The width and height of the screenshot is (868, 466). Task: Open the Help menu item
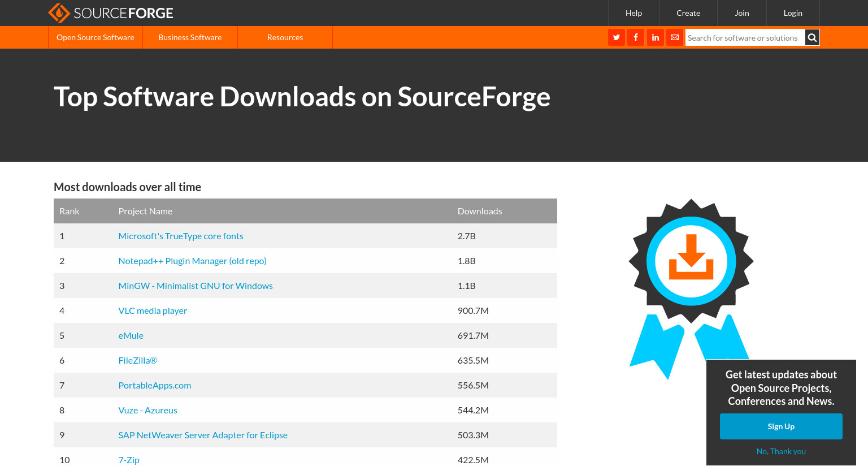tap(633, 13)
